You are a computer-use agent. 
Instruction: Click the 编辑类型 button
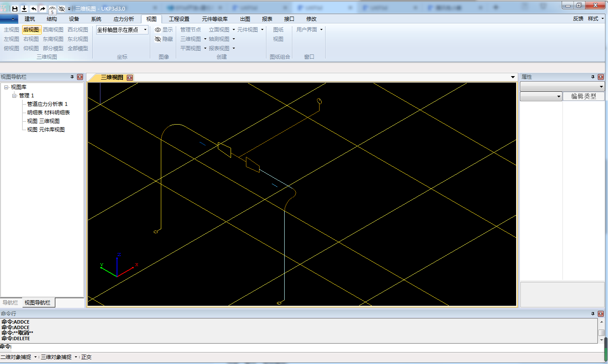pos(583,97)
